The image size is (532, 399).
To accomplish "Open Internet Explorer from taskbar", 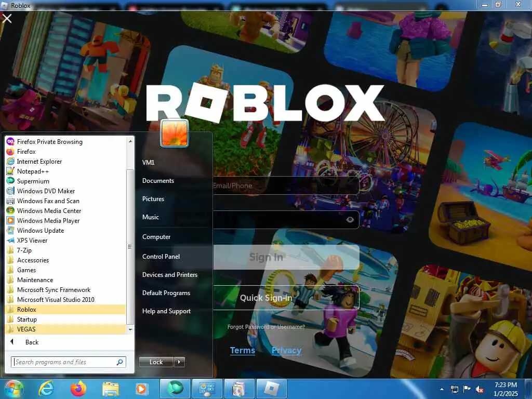I will tap(46, 389).
